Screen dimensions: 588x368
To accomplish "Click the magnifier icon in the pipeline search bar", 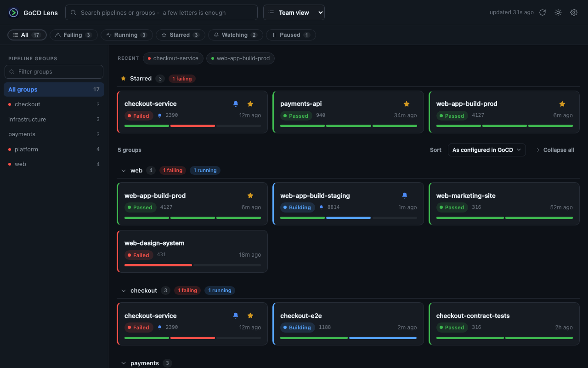I will [73, 12].
